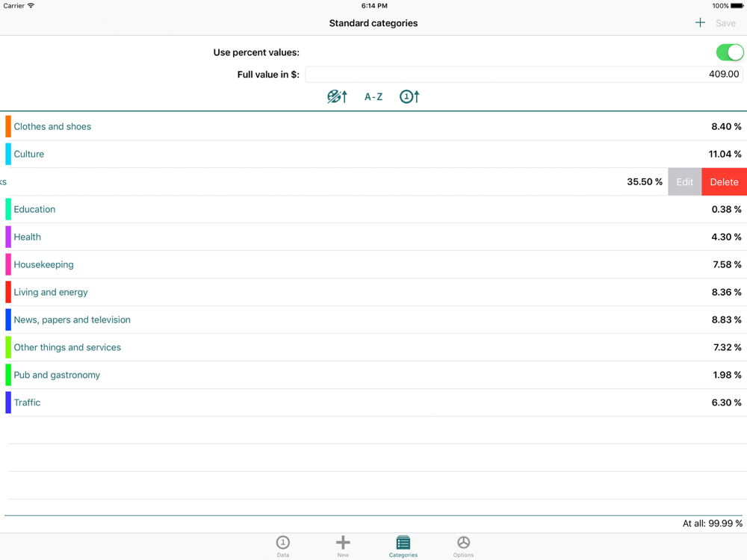Click the 35.50 % value
747x560 pixels.
[x=645, y=181]
